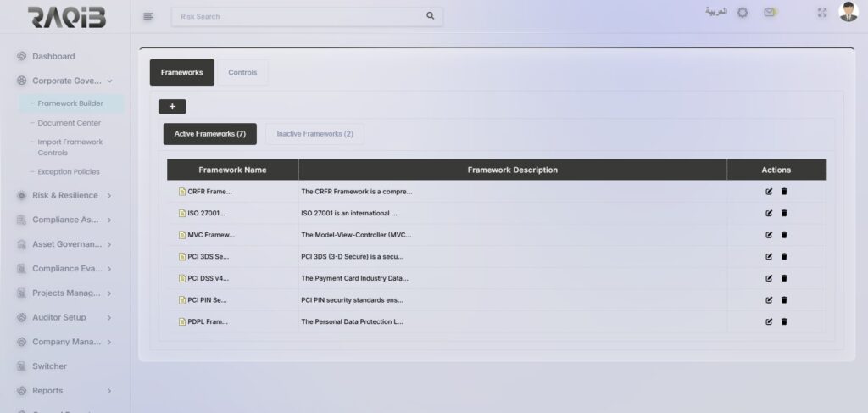Open Document Center from sidebar

pyautogui.click(x=69, y=123)
